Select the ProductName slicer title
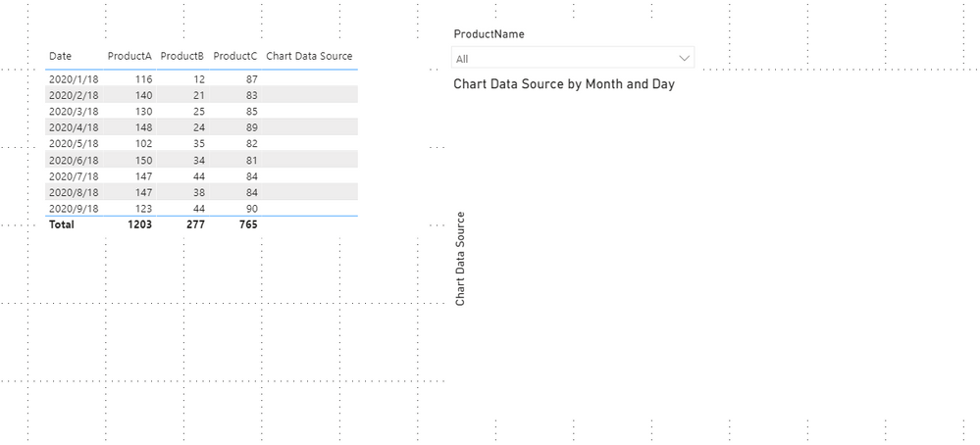The width and height of the screenshot is (980, 445). (x=489, y=34)
